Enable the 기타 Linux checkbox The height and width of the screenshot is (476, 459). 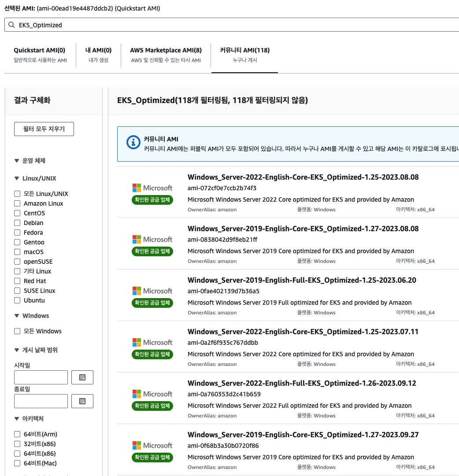[17, 271]
